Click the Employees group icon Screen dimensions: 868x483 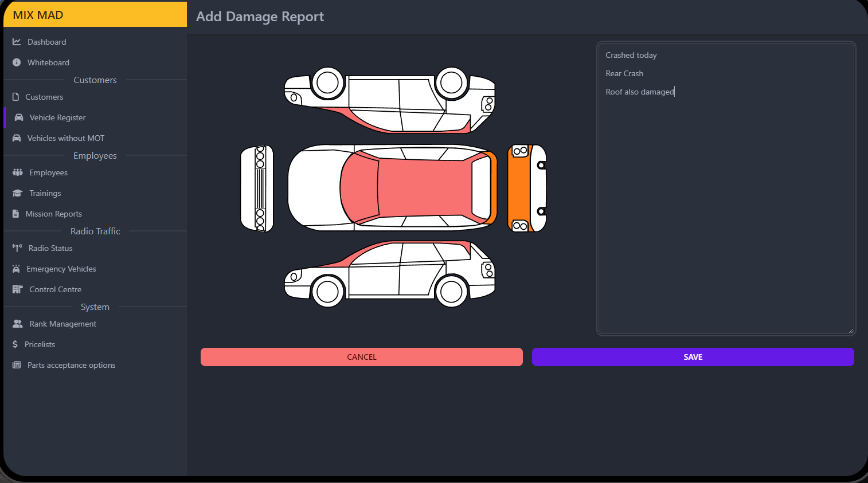pyautogui.click(x=18, y=172)
